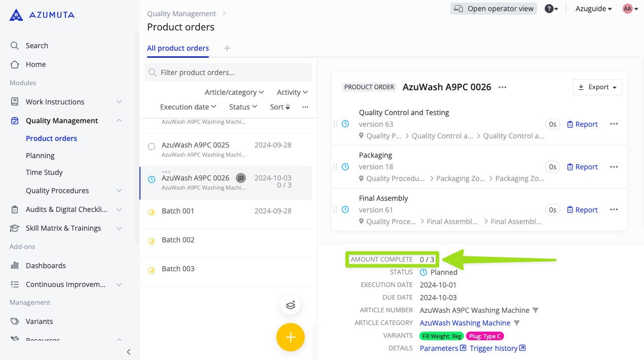Select the radio circle for AzuWash A9PC 0025
Image resolution: width=644 pixels, height=360 pixels.
[152, 146]
